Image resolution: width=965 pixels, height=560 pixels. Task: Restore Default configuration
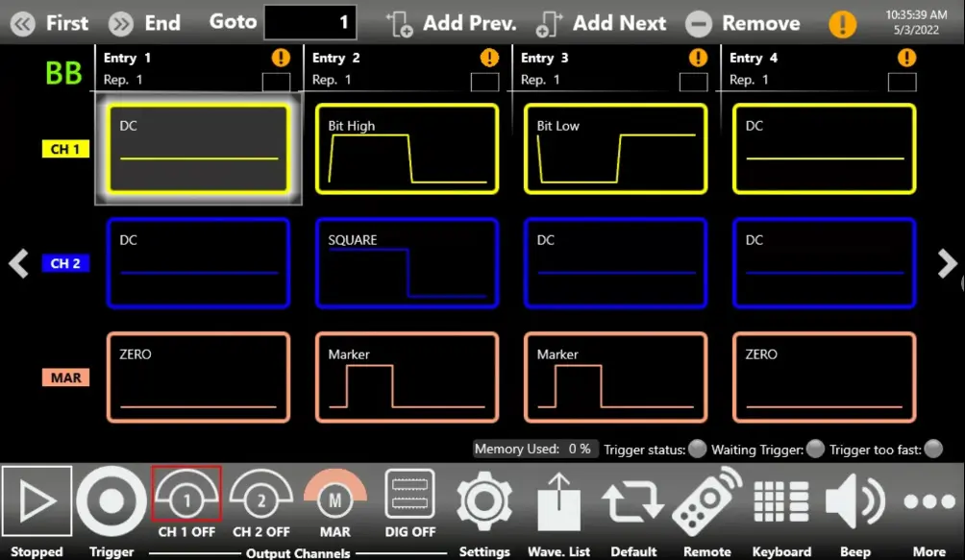(x=633, y=501)
